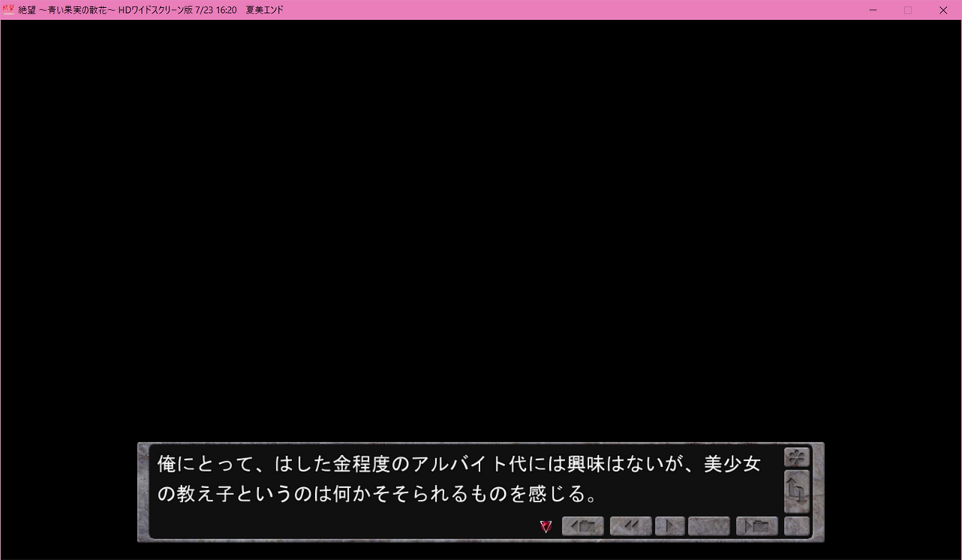Viewport: 962px width, 560px height.
Task: Maximize the game window
Action: 908,10
